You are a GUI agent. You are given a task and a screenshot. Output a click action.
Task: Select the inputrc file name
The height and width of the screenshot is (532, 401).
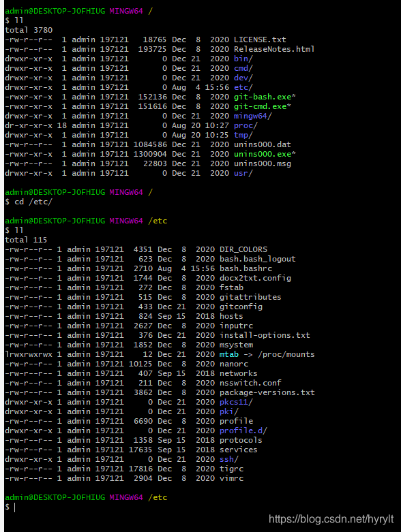coord(236,326)
